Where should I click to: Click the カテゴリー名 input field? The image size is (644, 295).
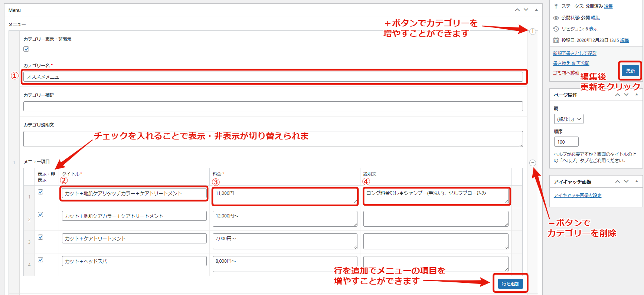tap(273, 77)
